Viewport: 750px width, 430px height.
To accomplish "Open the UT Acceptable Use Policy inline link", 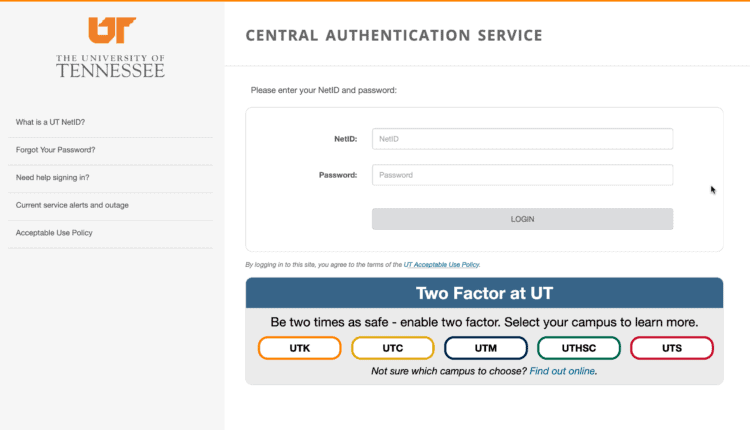I will pos(441,265).
